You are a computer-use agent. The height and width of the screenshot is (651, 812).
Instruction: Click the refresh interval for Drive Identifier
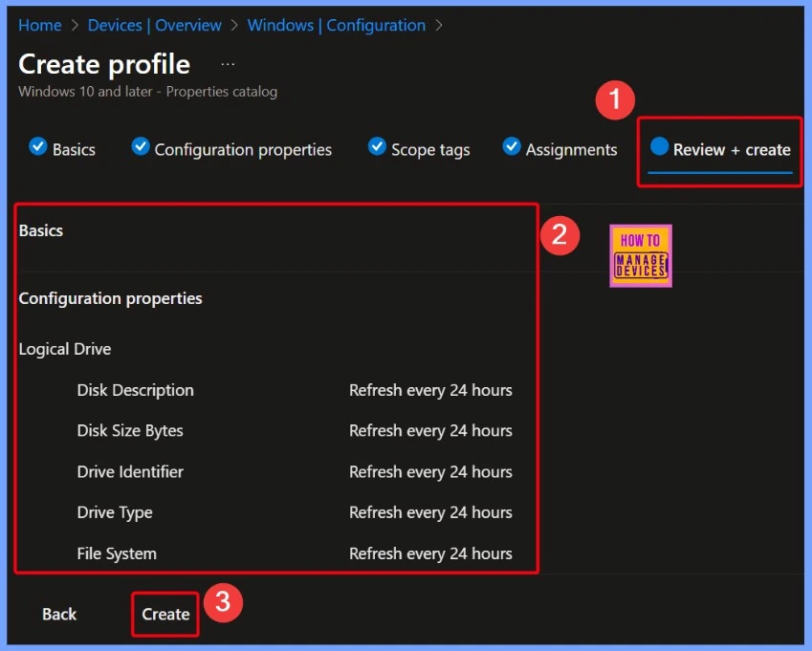[430, 472]
